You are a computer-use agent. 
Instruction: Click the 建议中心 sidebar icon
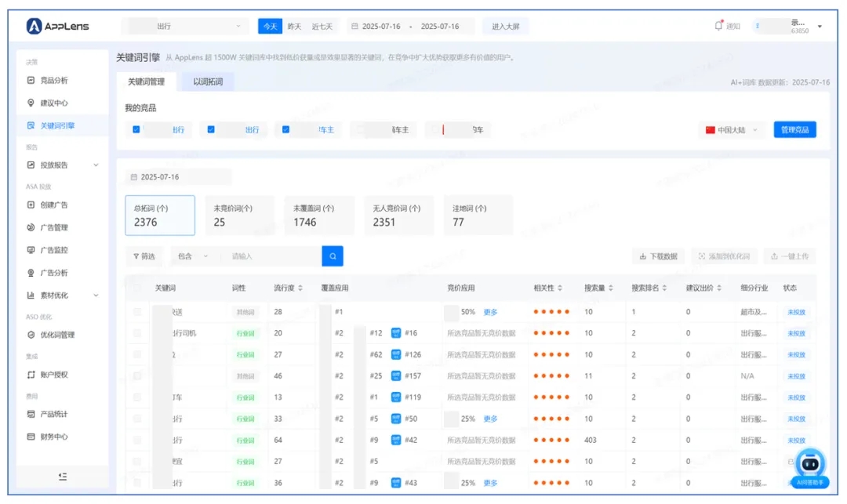(x=31, y=103)
